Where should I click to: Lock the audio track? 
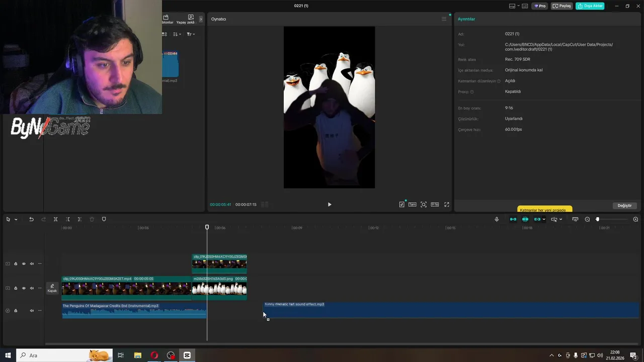pos(16,311)
